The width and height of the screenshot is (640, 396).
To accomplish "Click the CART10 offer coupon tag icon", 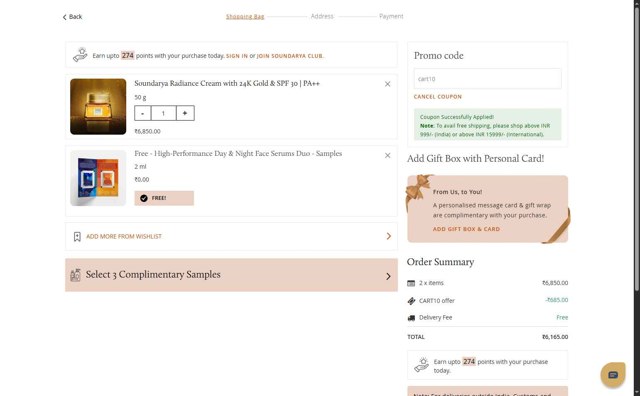I will 411,300.
